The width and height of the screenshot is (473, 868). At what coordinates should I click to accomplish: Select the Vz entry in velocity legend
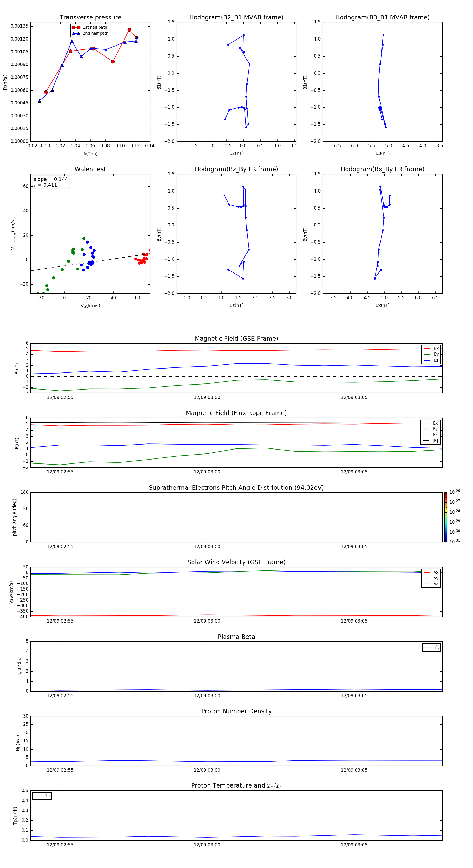[431, 584]
